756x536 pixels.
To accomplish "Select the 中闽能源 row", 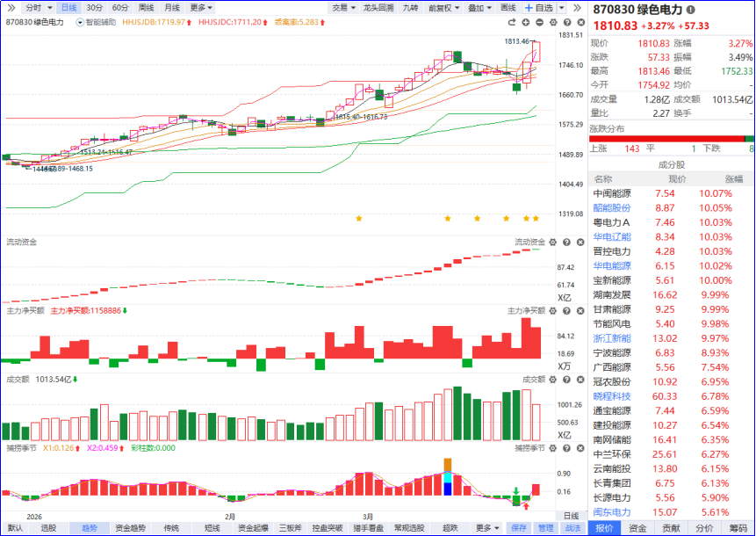I will 672,193.
